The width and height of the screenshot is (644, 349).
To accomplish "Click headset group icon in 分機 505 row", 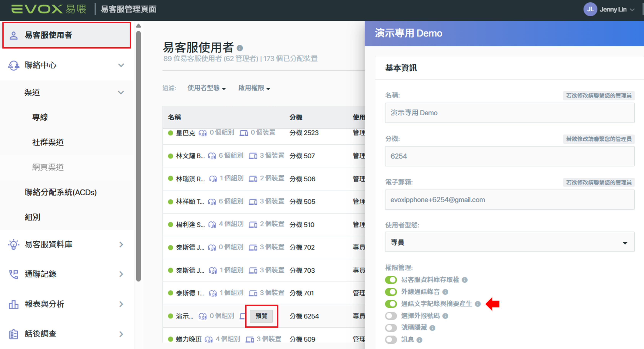I will (212, 202).
